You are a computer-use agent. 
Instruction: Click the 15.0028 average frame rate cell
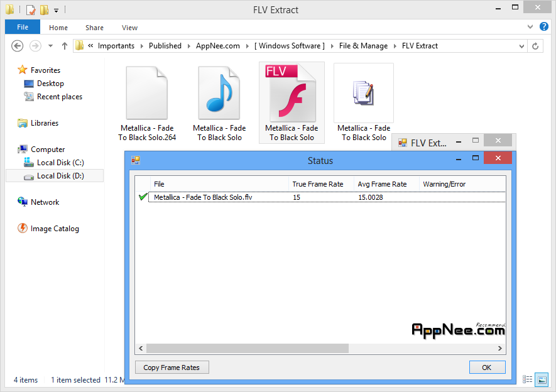click(371, 197)
